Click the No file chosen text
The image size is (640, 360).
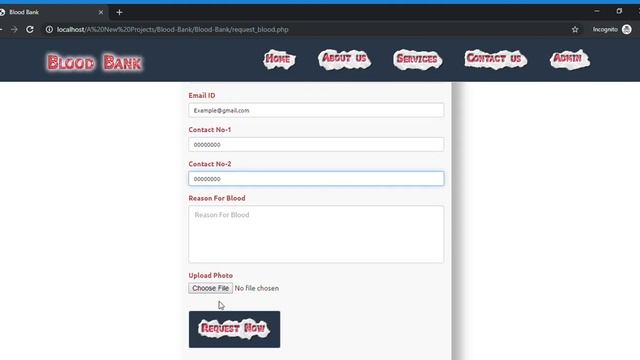click(x=257, y=288)
